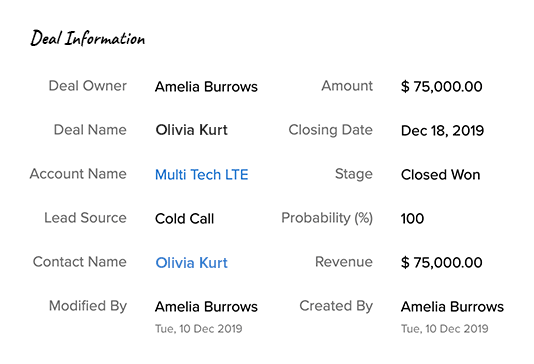Viewport: 534px width, 364px height.
Task: Click the Revenue value $ 75,000.00
Action: point(441,263)
